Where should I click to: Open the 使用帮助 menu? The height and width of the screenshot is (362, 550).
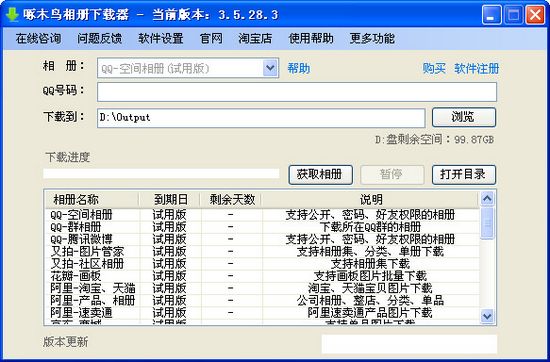[311, 38]
